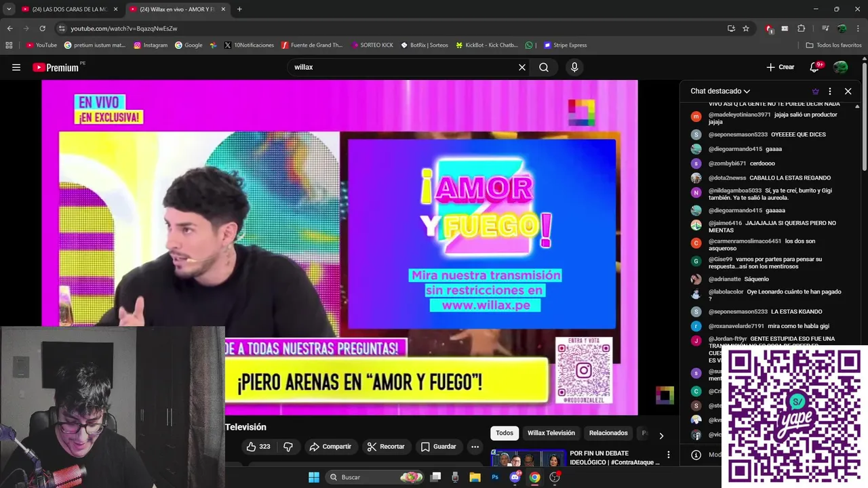Dislike the video
This screenshot has height=488, width=868.
pos(288,447)
